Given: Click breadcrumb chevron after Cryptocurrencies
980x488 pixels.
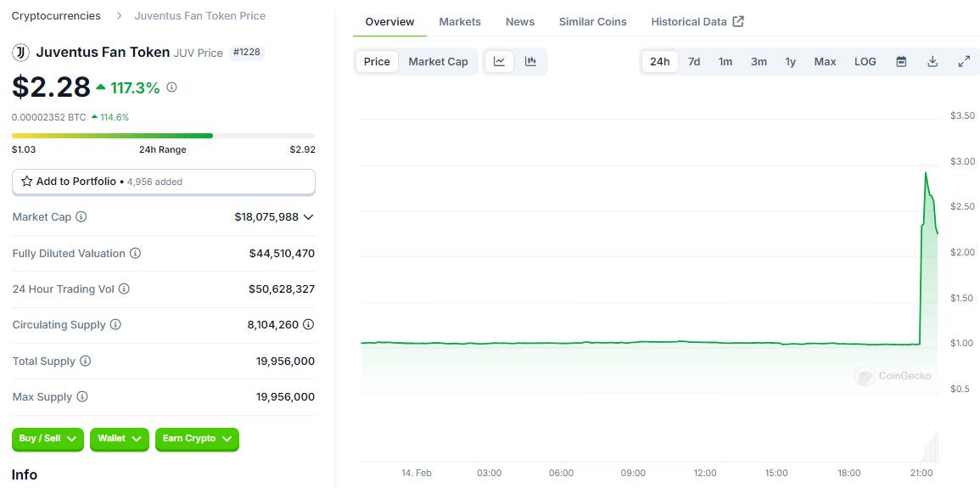Looking at the screenshot, I should (119, 15).
